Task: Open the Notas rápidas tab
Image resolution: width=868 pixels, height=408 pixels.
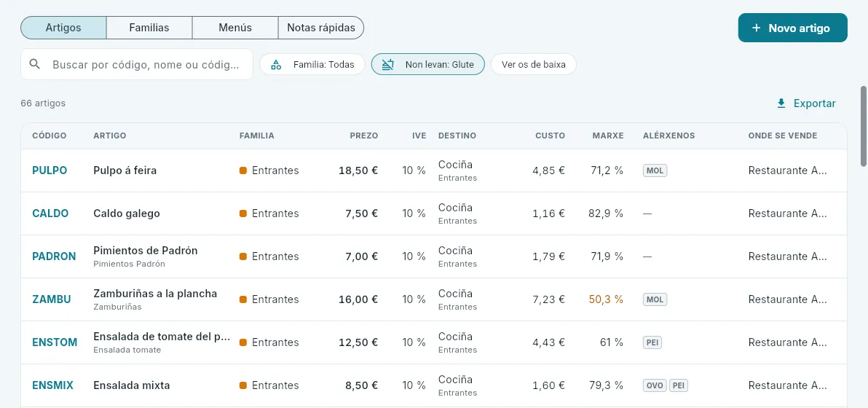Action: pos(321,28)
